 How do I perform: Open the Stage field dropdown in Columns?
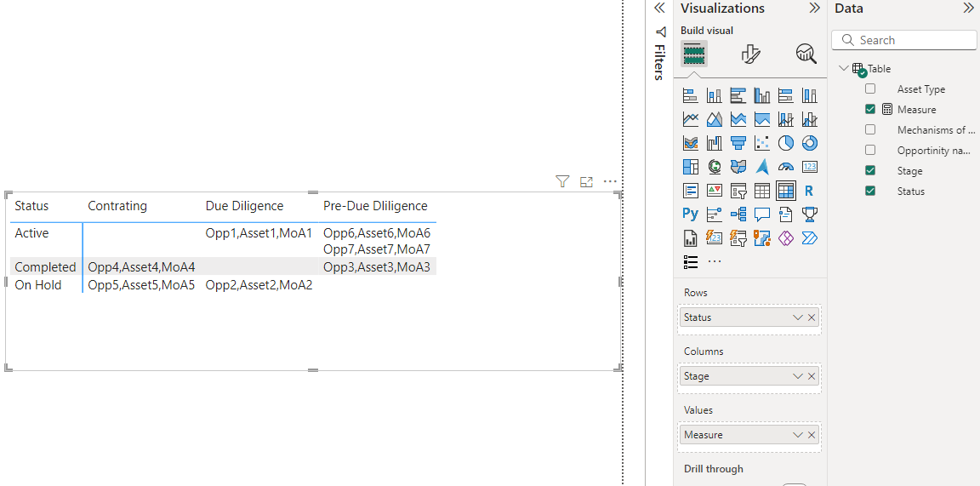pyautogui.click(x=797, y=376)
